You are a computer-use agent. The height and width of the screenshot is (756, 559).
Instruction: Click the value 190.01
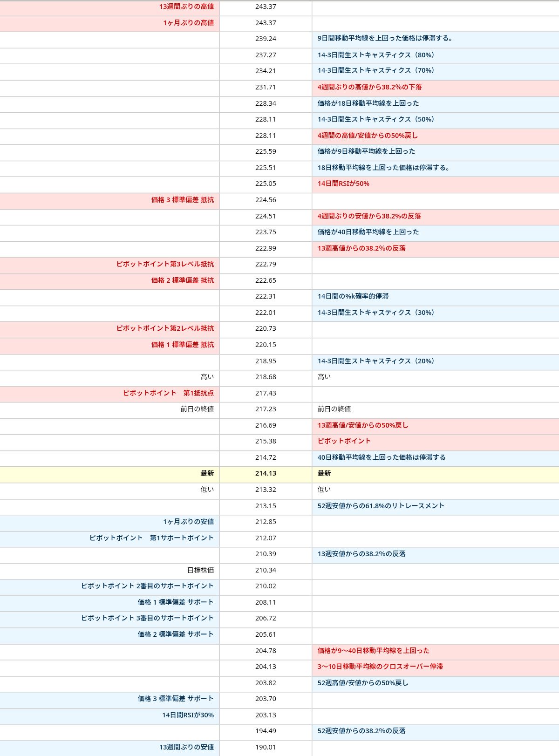pos(266,747)
